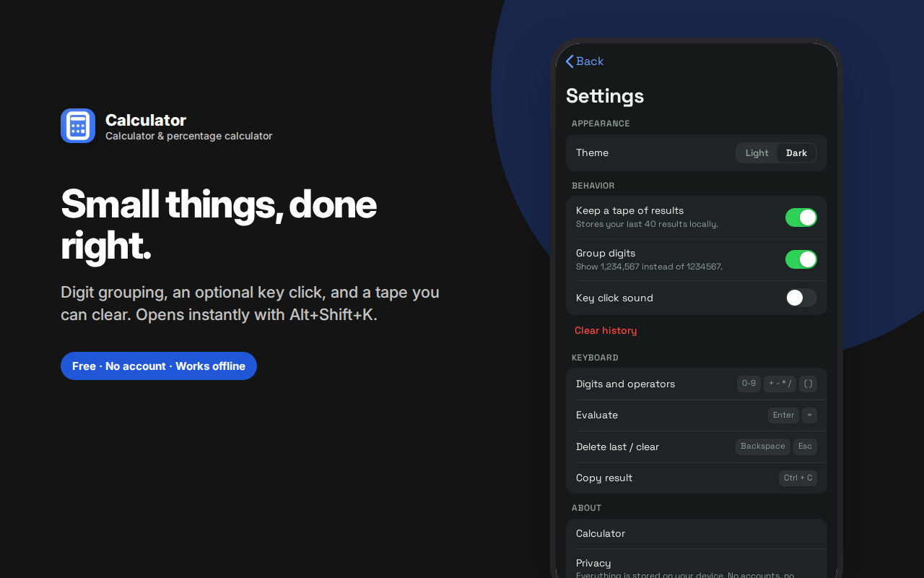Select the Delete last / clear row label
The image size is (924, 578).
617,447
